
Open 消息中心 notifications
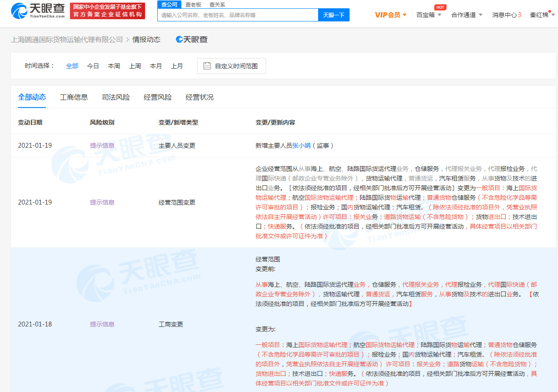pyautogui.click(x=506, y=15)
